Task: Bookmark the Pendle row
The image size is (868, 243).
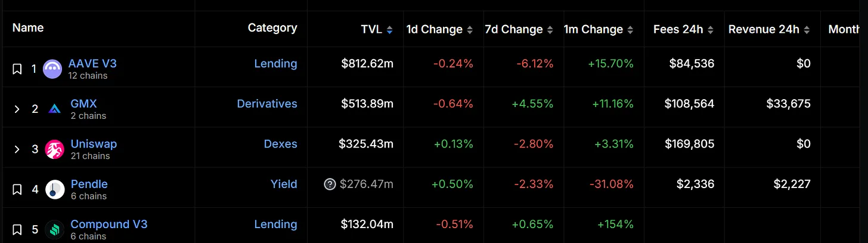Action: tap(17, 189)
